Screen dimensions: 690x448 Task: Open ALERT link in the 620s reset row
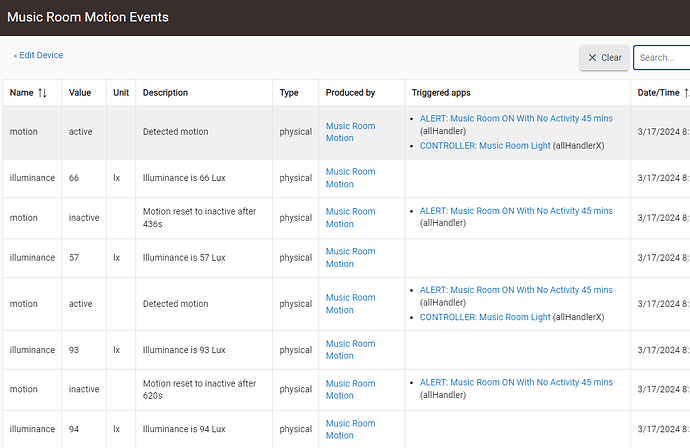point(516,383)
